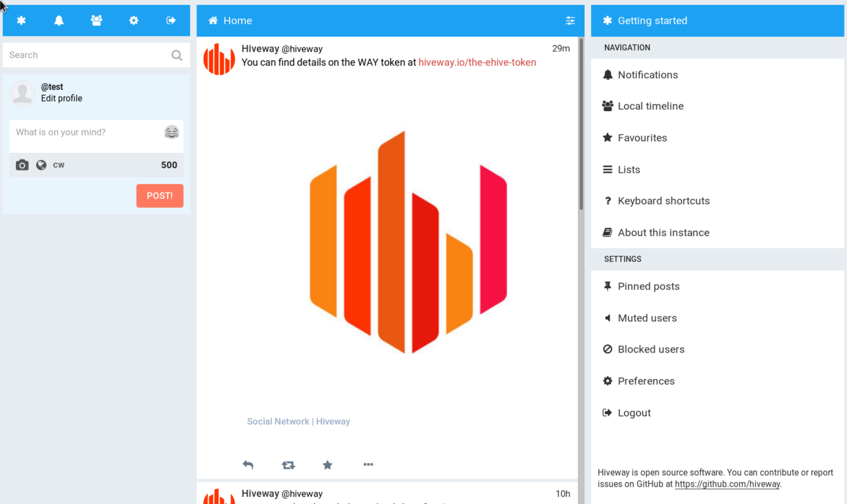Open Preferences in settings list
Image resolution: width=847 pixels, height=504 pixels.
(x=717, y=381)
